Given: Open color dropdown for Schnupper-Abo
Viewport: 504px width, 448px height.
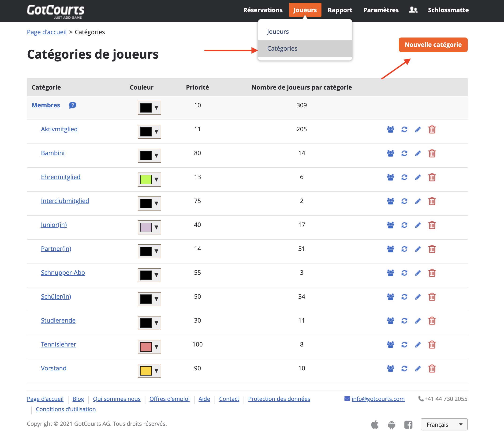Looking at the screenshot, I should [x=149, y=275].
